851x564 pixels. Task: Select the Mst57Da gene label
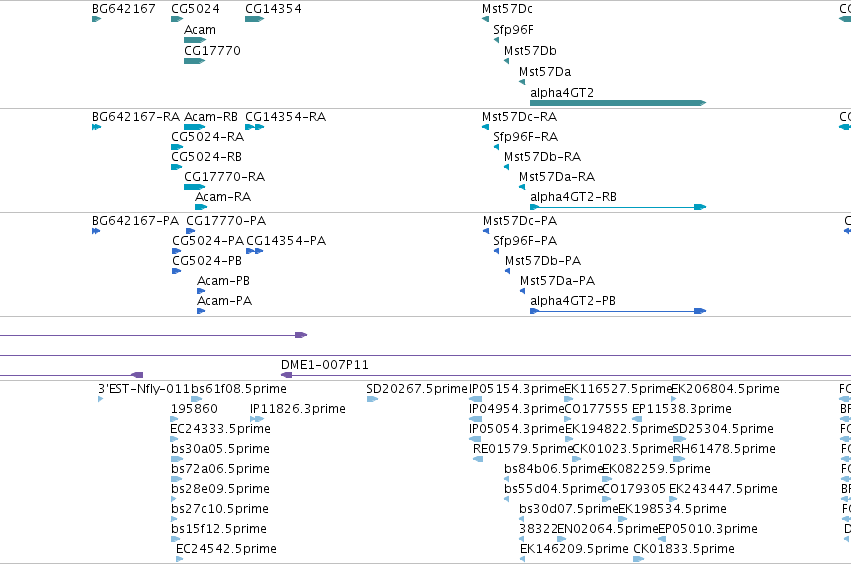click(x=545, y=72)
